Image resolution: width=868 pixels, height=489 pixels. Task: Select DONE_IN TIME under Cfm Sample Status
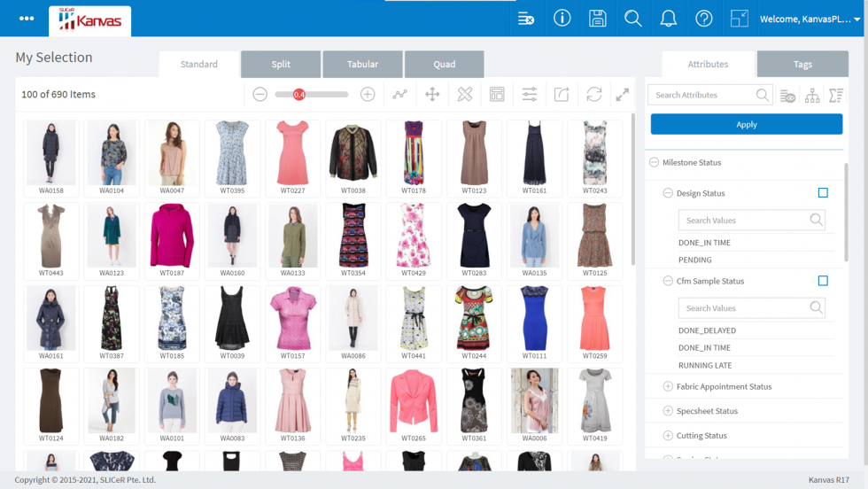pos(704,348)
